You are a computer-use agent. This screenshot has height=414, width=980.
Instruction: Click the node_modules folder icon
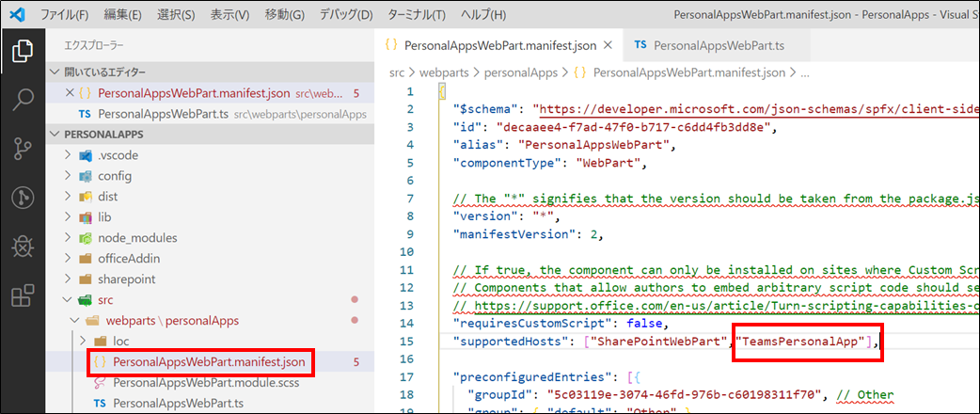tap(86, 238)
